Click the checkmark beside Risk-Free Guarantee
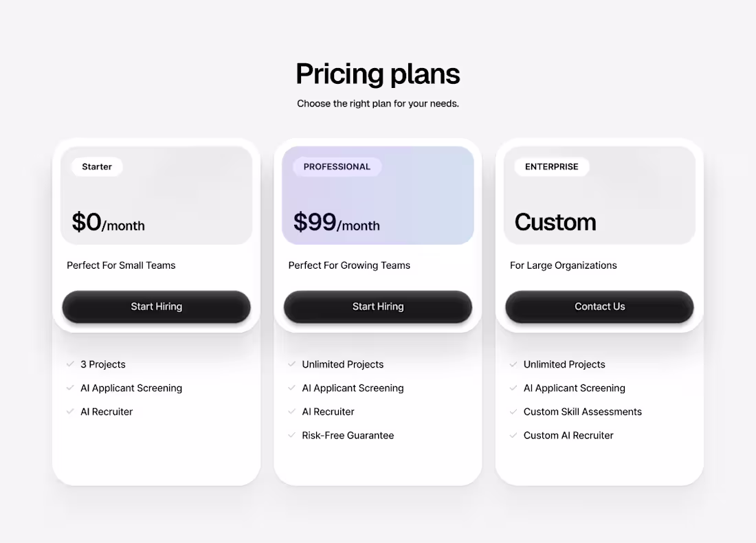Image resolution: width=756 pixels, height=543 pixels. pos(291,435)
